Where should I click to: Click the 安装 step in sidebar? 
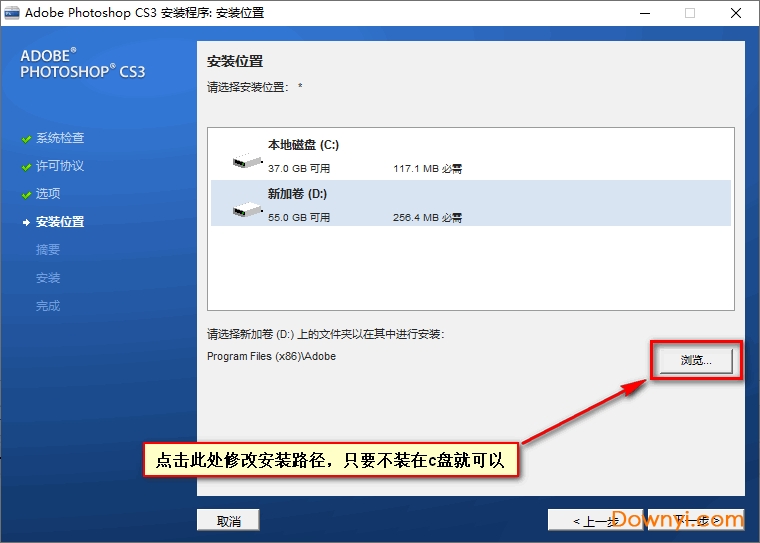[x=48, y=278]
